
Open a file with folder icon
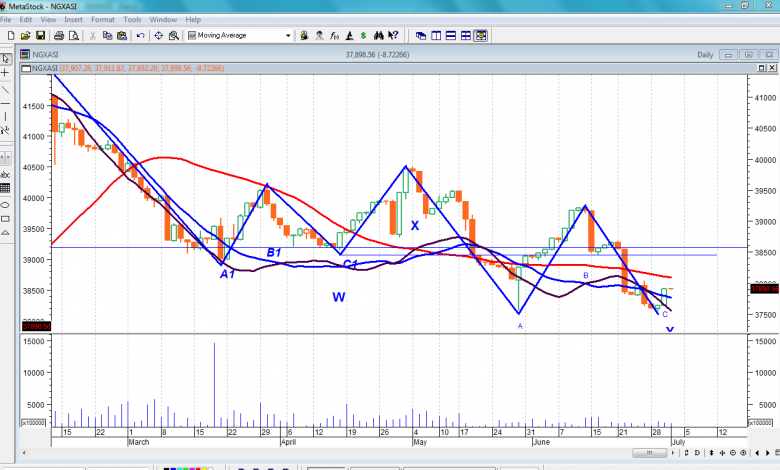coord(26,35)
